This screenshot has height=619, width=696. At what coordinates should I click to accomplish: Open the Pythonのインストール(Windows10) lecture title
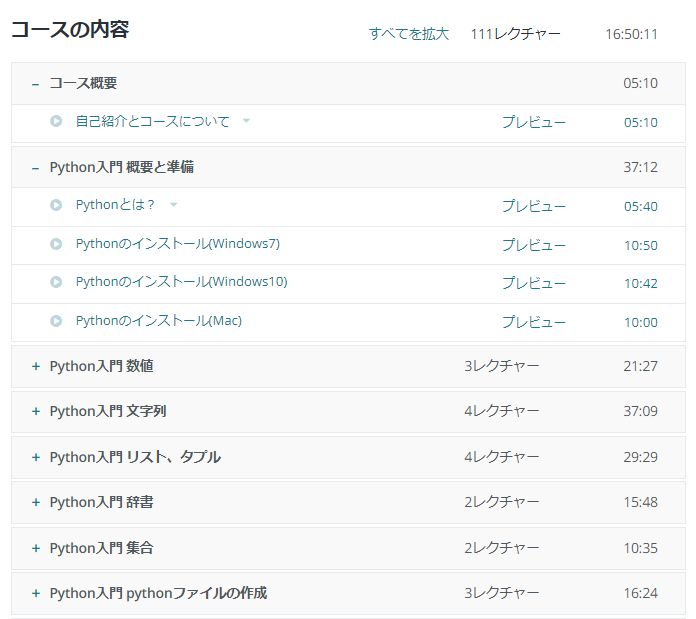(x=181, y=282)
